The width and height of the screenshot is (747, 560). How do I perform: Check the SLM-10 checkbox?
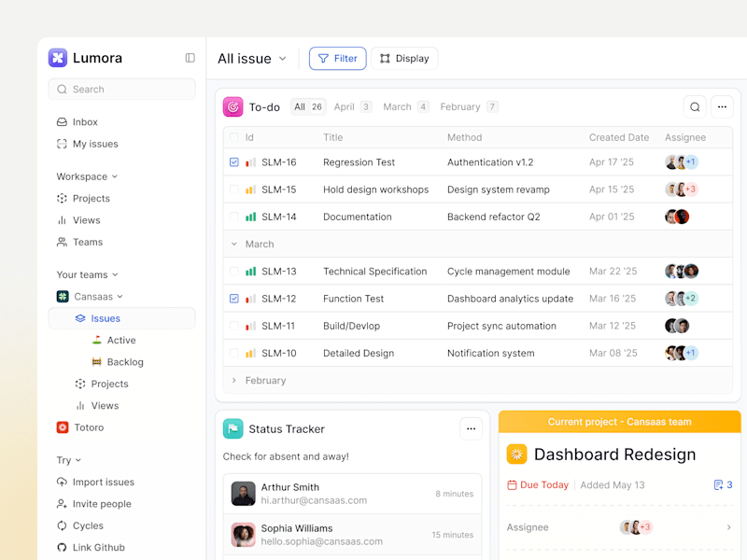pos(234,353)
